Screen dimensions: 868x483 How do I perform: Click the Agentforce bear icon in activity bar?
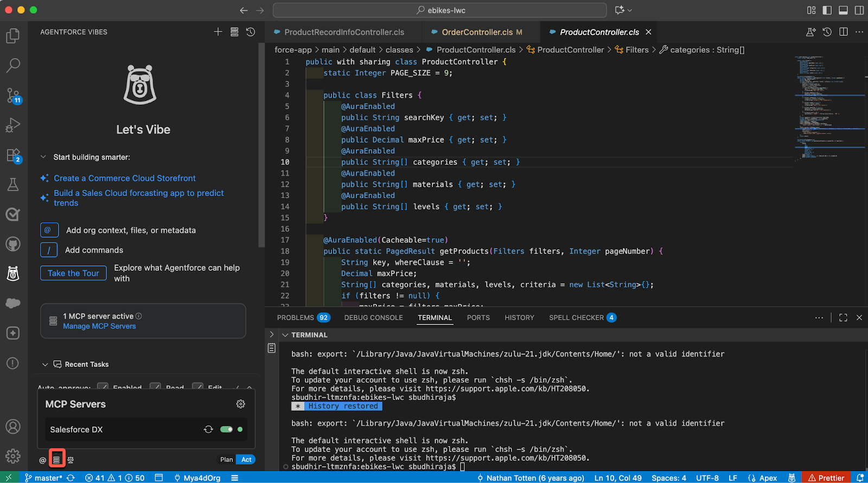point(13,274)
